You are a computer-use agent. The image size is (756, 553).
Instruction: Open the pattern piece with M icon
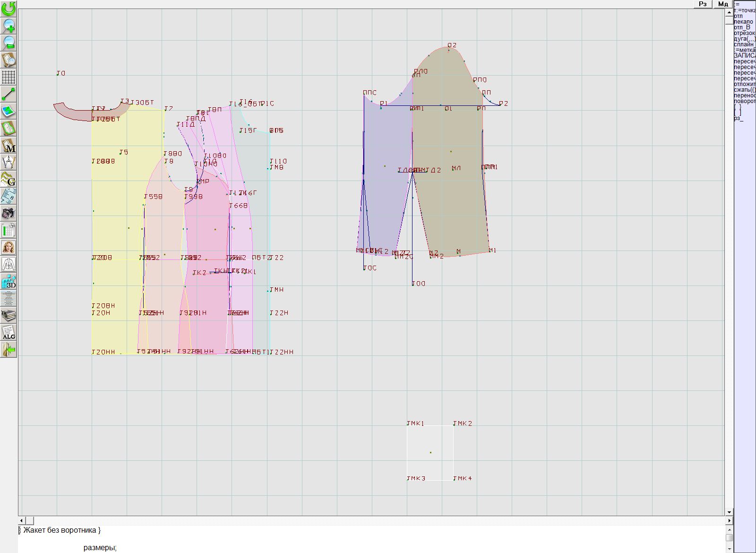pyautogui.click(x=9, y=145)
